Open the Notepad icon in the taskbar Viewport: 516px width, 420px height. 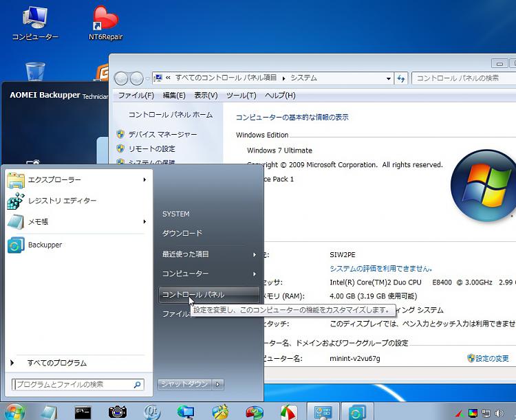(49, 412)
